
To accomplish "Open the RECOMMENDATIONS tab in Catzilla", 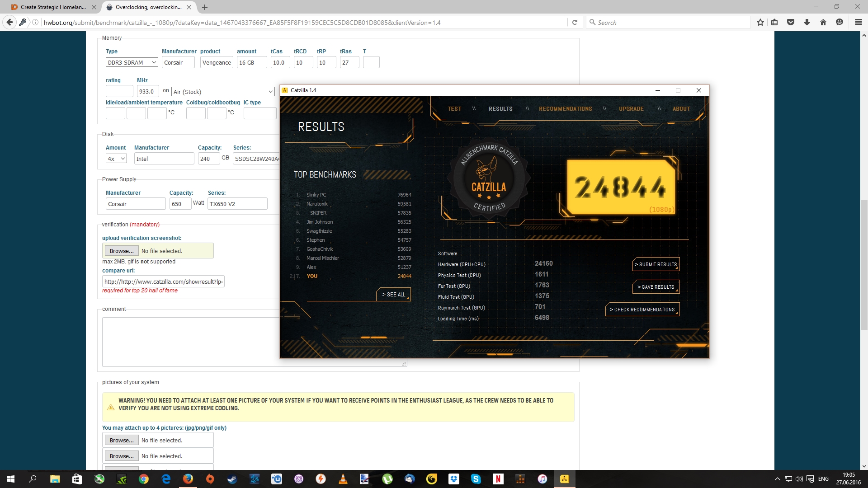I will (x=565, y=109).
